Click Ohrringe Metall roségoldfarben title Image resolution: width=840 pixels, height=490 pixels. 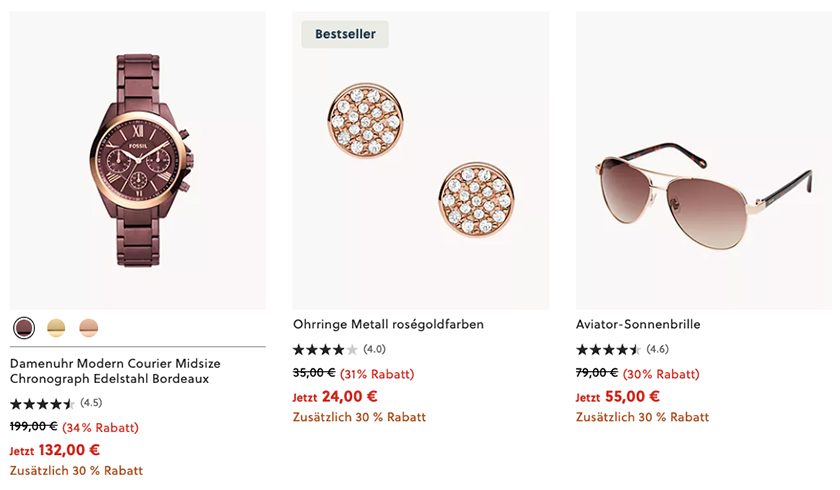388,324
